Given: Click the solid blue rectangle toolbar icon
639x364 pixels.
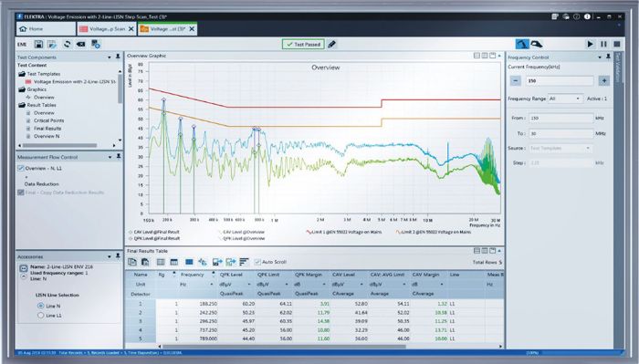Looking at the screenshot, I should pos(189,262).
